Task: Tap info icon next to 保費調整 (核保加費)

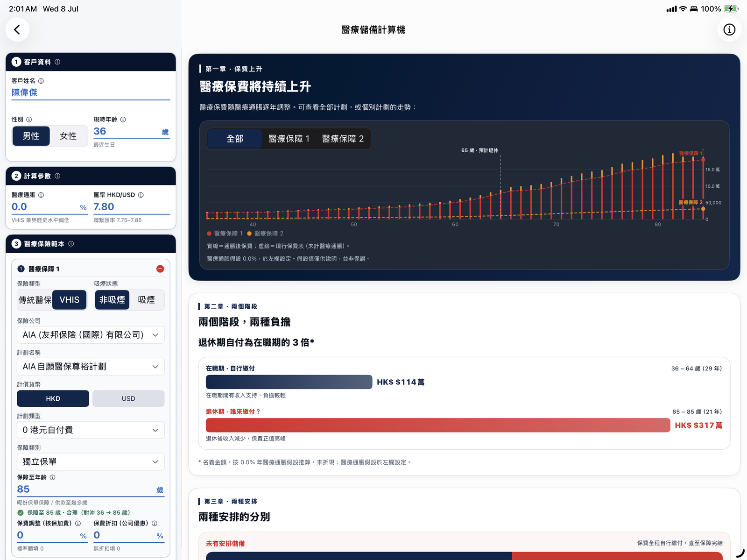Action: (x=78, y=524)
